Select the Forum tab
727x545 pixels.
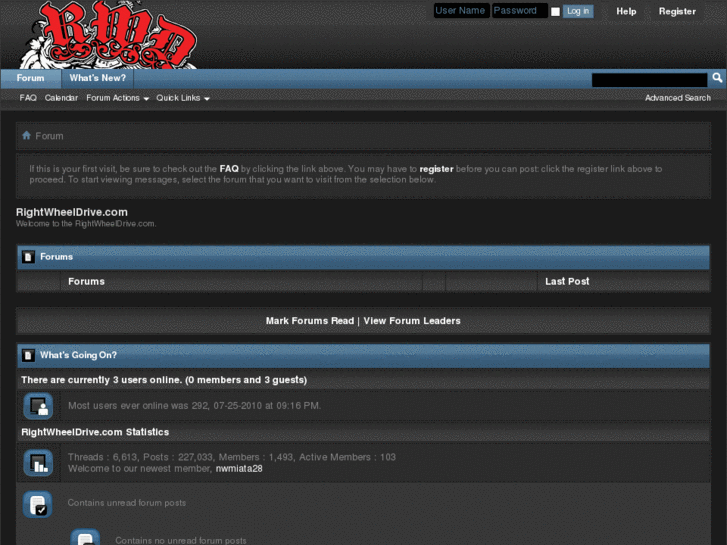(x=31, y=78)
